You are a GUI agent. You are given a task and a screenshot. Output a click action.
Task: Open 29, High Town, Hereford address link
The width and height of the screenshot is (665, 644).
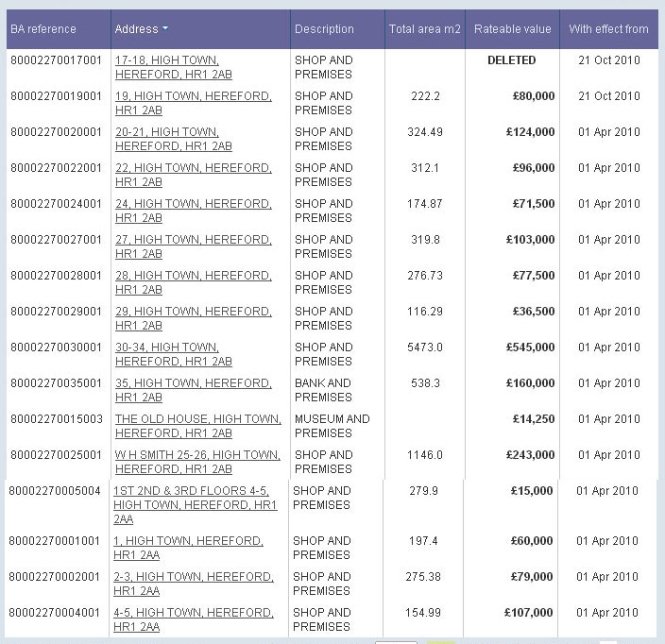[193, 318]
